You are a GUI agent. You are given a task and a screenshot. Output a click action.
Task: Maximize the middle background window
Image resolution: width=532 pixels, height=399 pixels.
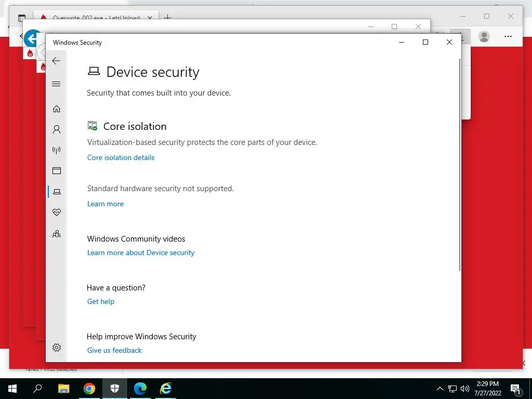pyautogui.click(x=394, y=26)
